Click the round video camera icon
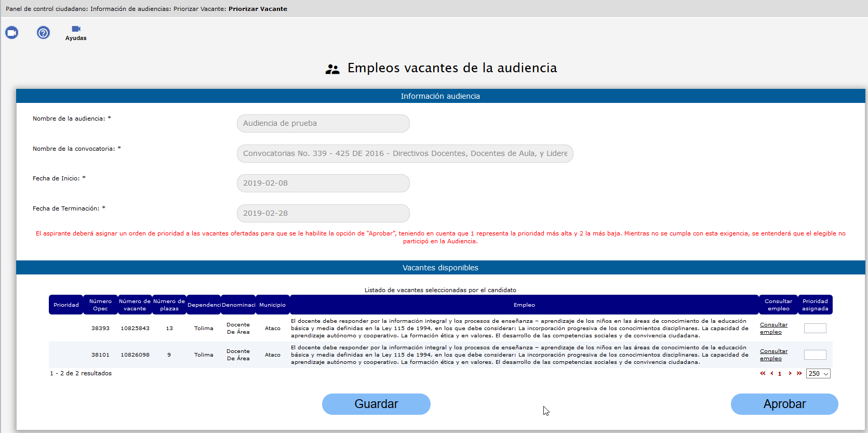Screen dimensions: 868x433 point(11,33)
